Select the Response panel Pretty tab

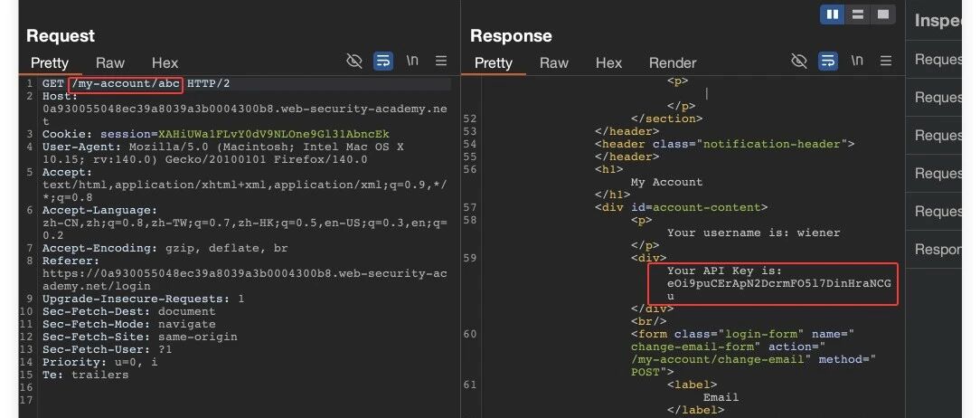pos(493,62)
